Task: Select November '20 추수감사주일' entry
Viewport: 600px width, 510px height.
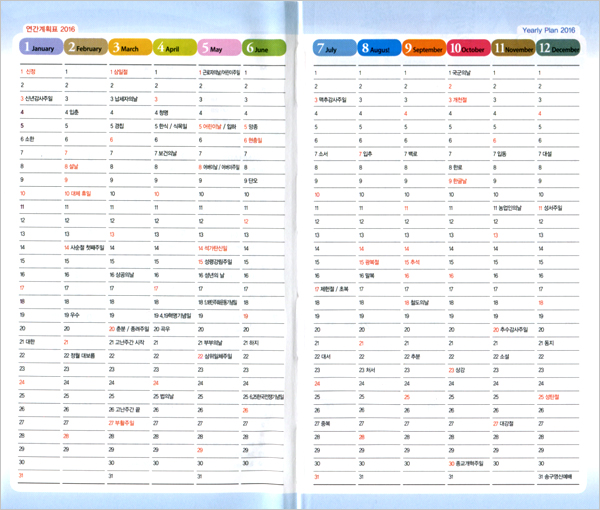Action: [510, 330]
